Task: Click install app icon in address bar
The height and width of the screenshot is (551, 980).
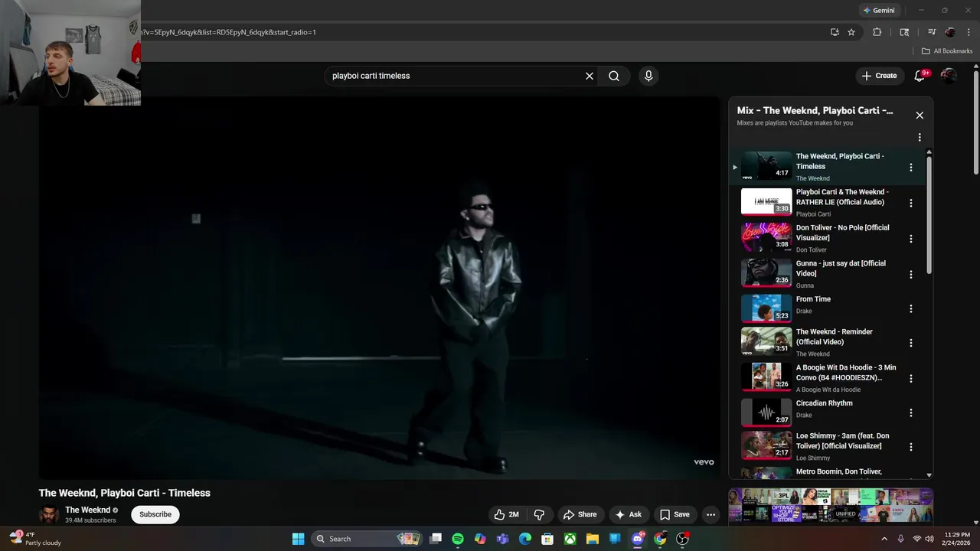Action: pos(835,32)
